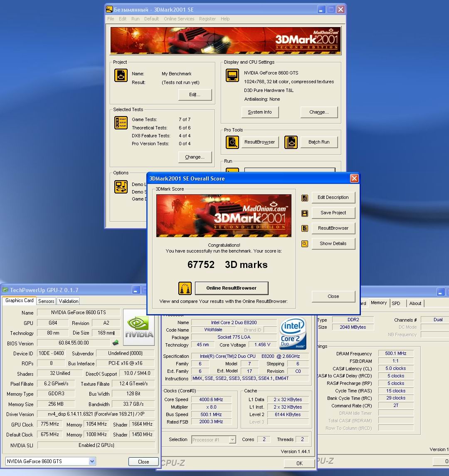Image resolution: width=449 pixels, height=476 pixels.
Task: Click the Edit Description button
Action: [333, 197]
